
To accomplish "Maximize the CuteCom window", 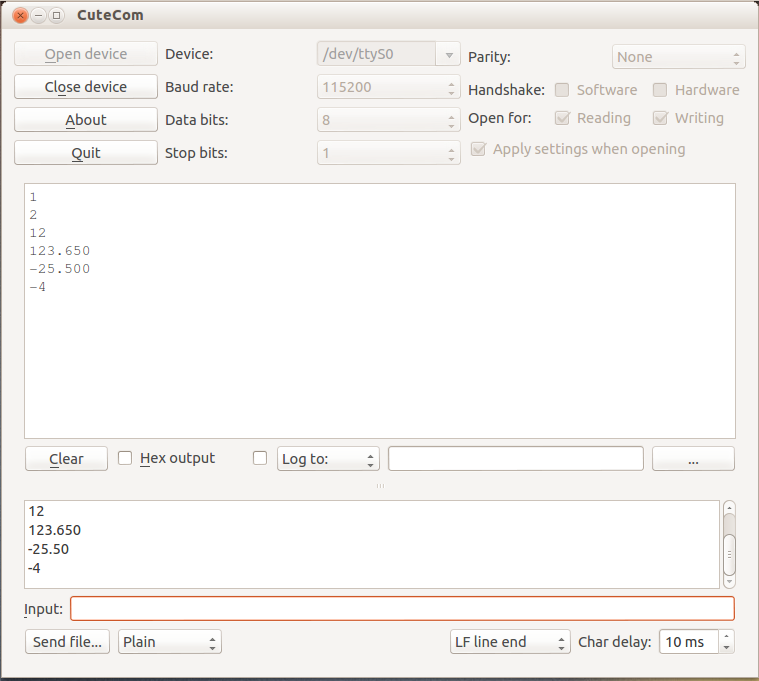I will tap(56, 15).
